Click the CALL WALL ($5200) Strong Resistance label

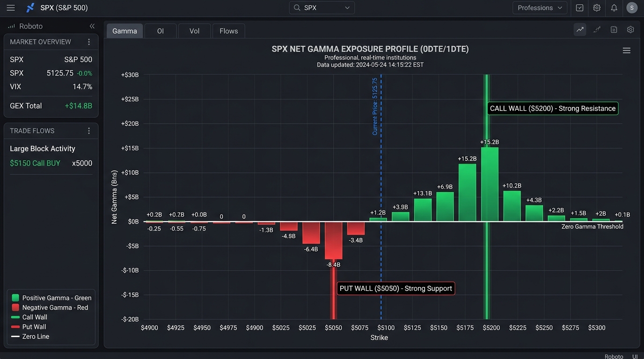click(x=553, y=108)
